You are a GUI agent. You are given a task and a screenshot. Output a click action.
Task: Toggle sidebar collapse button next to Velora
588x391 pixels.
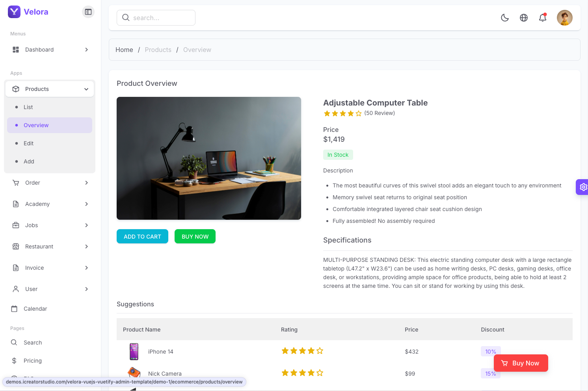tap(88, 12)
